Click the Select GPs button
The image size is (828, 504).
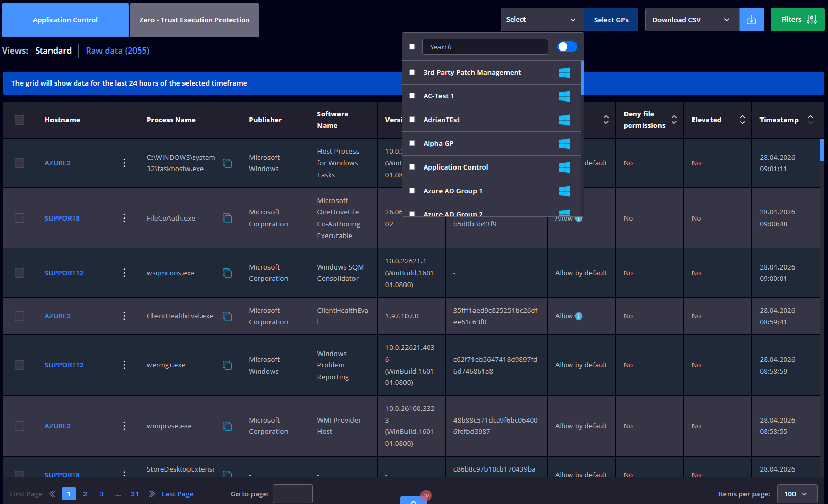pyautogui.click(x=611, y=20)
